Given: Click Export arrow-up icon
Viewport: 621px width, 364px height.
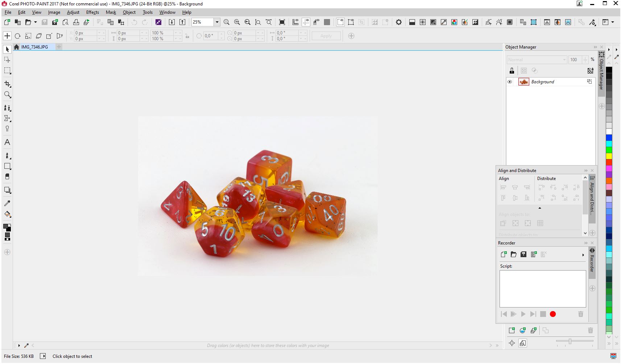Looking at the screenshot, I should (182, 22).
